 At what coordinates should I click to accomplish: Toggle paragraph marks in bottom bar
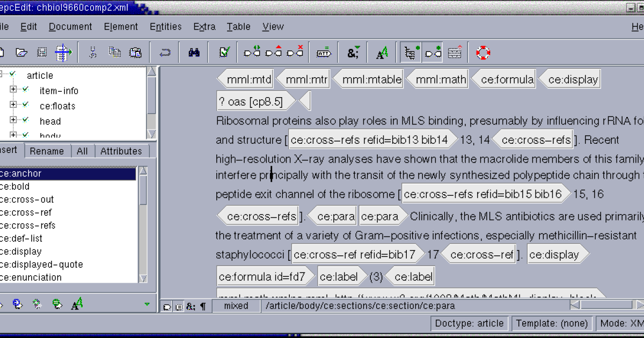point(203,306)
